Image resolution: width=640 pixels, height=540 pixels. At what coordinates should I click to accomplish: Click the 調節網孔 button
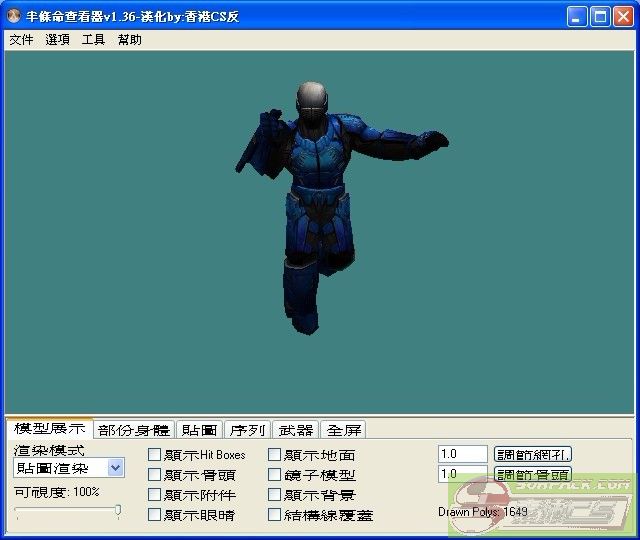click(533, 454)
